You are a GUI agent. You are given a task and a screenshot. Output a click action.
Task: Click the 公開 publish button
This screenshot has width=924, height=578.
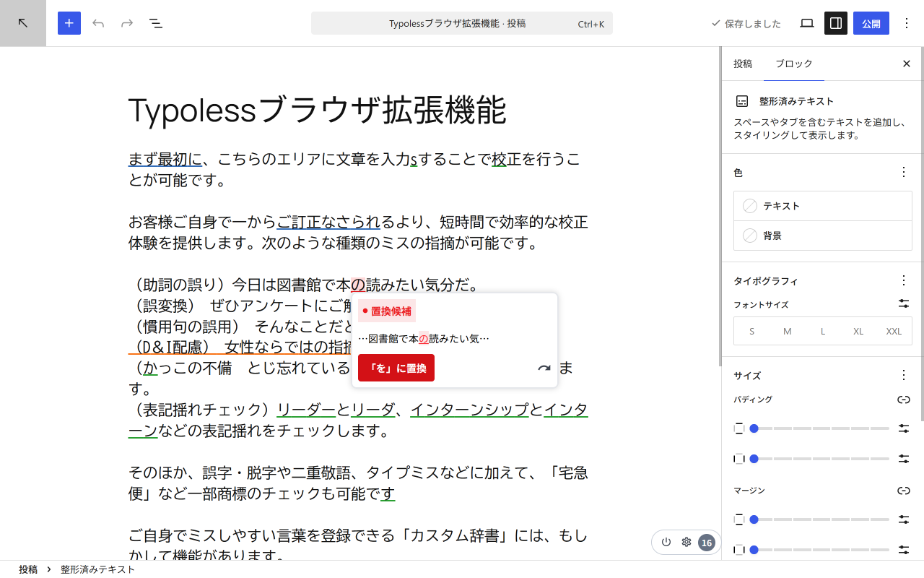871,23
